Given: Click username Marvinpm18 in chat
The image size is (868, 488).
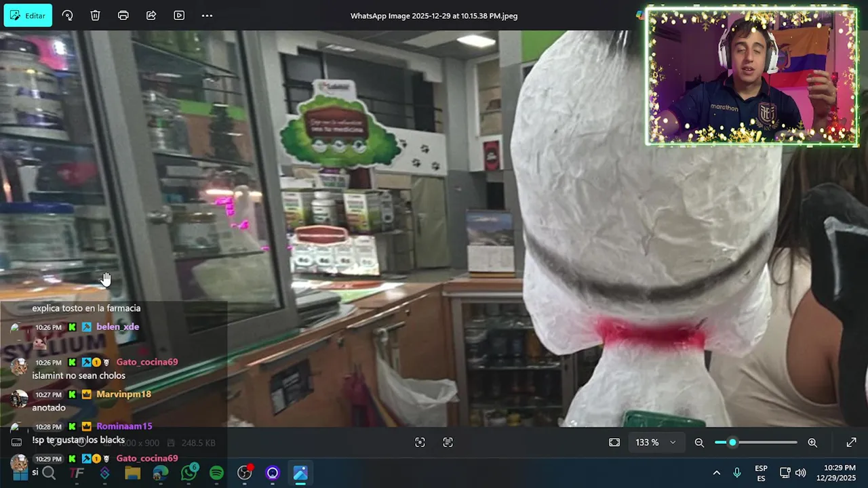Looking at the screenshot, I should tap(123, 394).
